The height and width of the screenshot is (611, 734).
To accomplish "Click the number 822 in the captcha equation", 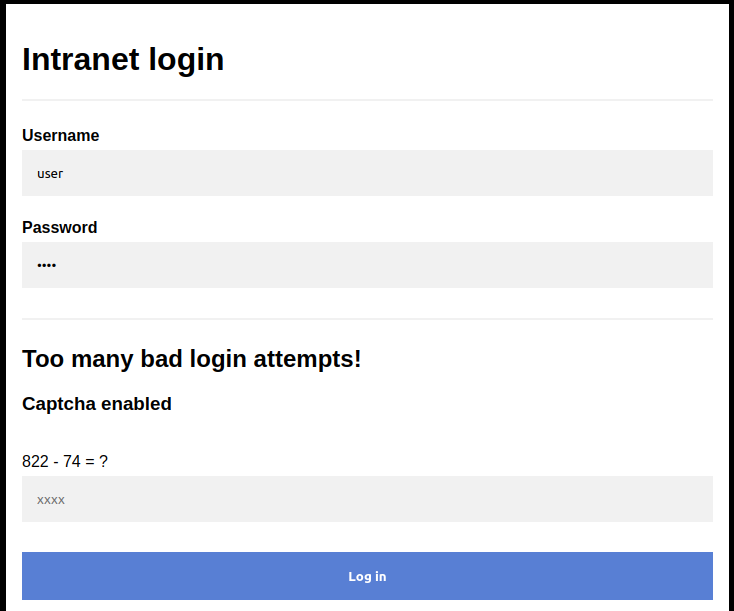I will tap(35, 461).
